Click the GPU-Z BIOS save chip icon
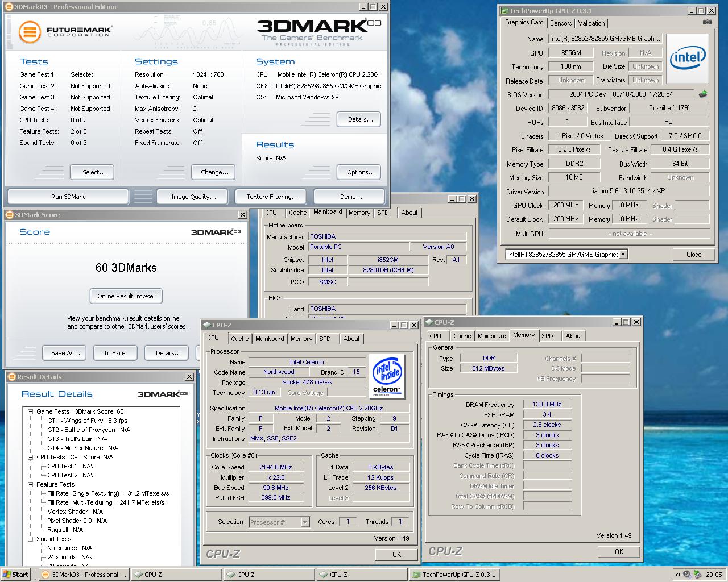The width and height of the screenshot is (728, 582). [703, 94]
